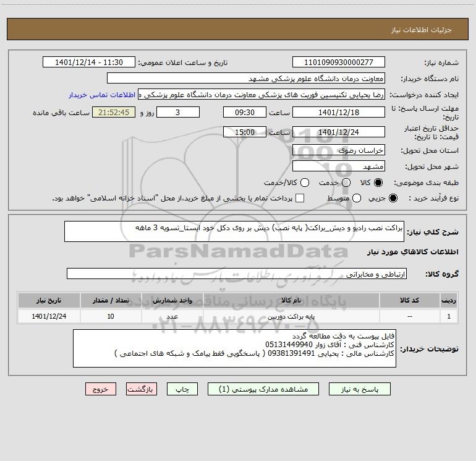Click the ایجاد کننده درخواست field
The width and height of the screenshot is (476, 461).
pos(261,95)
